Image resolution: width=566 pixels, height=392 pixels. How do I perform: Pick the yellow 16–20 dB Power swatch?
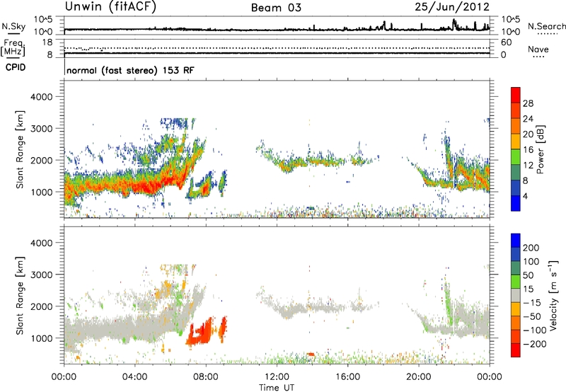516,142
